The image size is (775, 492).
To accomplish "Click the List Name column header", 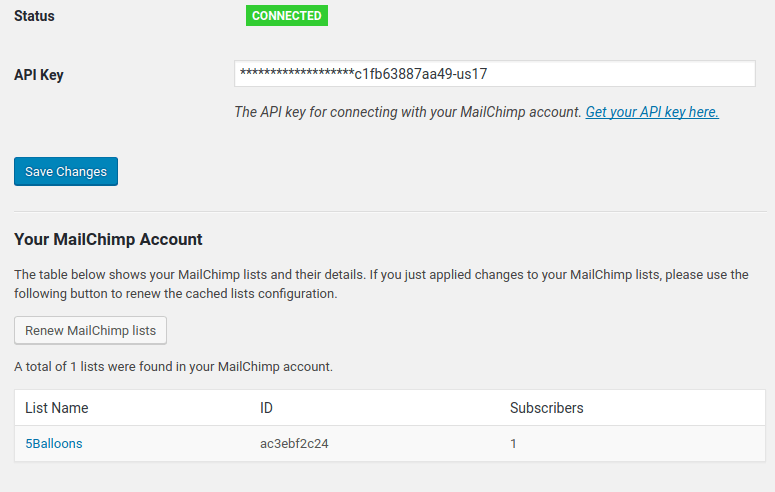I will [57, 408].
